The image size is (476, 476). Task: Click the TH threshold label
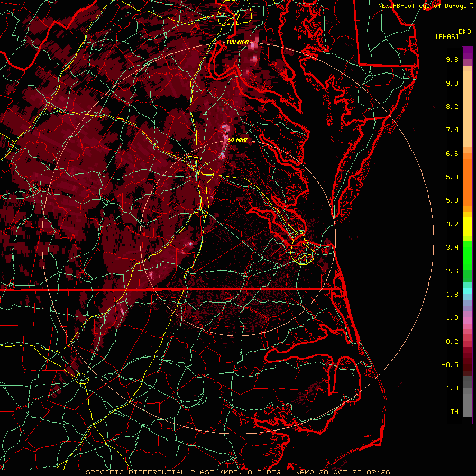pos(454,412)
